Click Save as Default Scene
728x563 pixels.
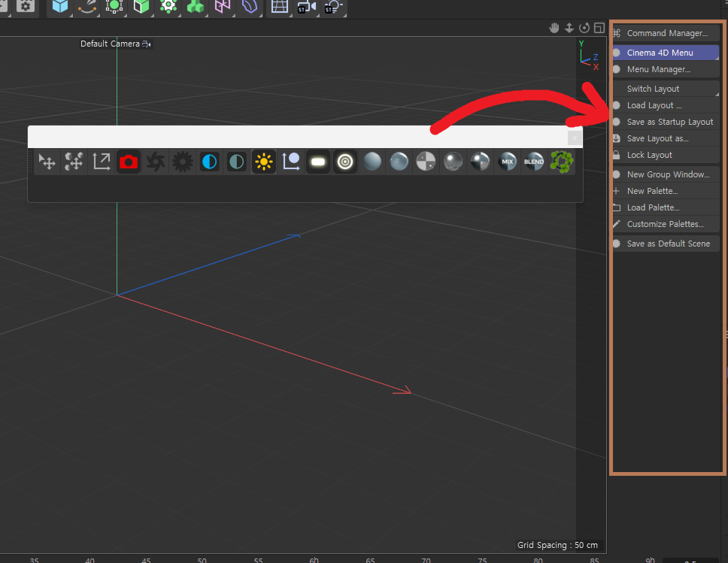[x=668, y=244]
